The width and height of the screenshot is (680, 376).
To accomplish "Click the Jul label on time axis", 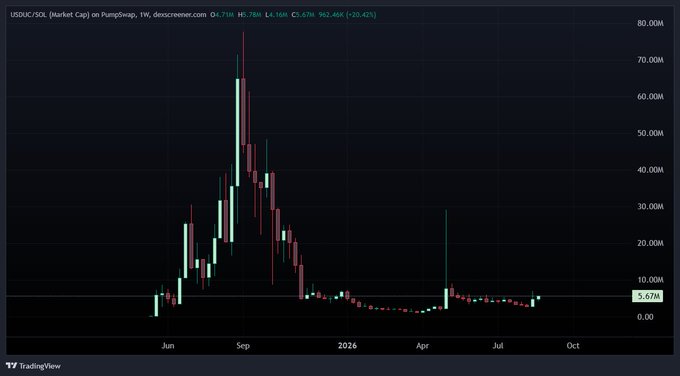I will pos(498,346).
